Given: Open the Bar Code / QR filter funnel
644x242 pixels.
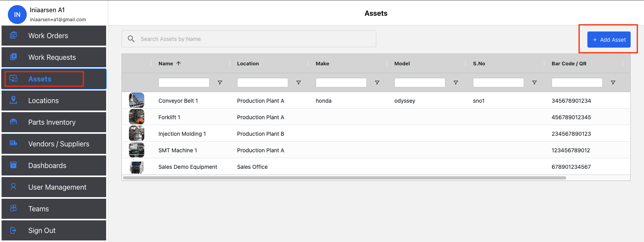Looking at the screenshot, I should [613, 83].
